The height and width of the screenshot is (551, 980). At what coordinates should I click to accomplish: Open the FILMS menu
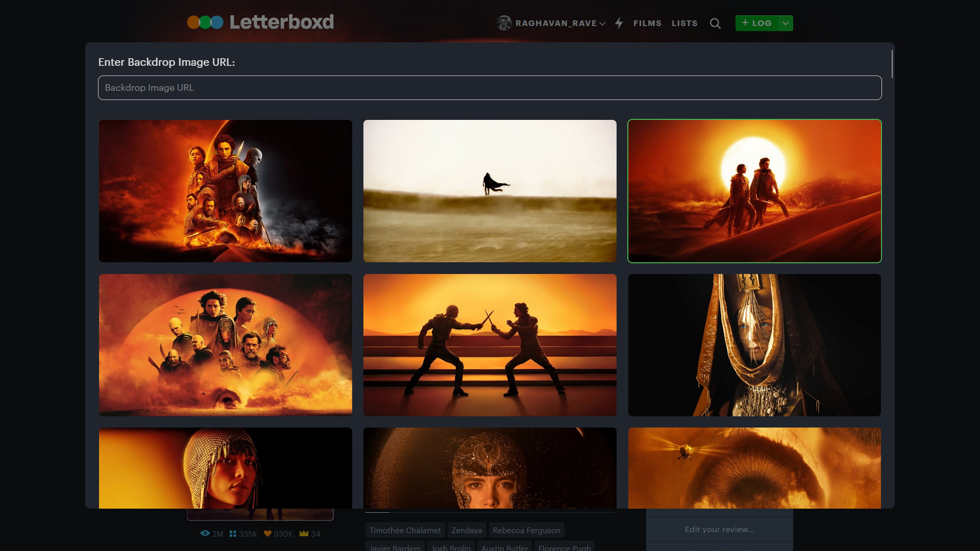click(647, 23)
